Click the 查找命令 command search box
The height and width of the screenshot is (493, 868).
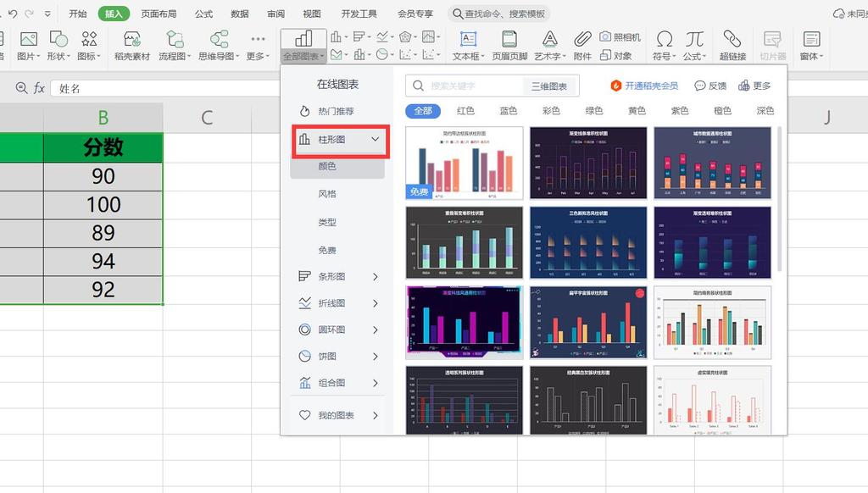click(x=498, y=14)
